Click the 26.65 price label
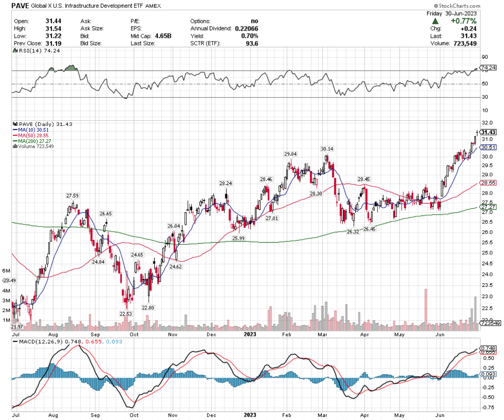The height and width of the screenshot is (420, 504). tap(106, 213)
